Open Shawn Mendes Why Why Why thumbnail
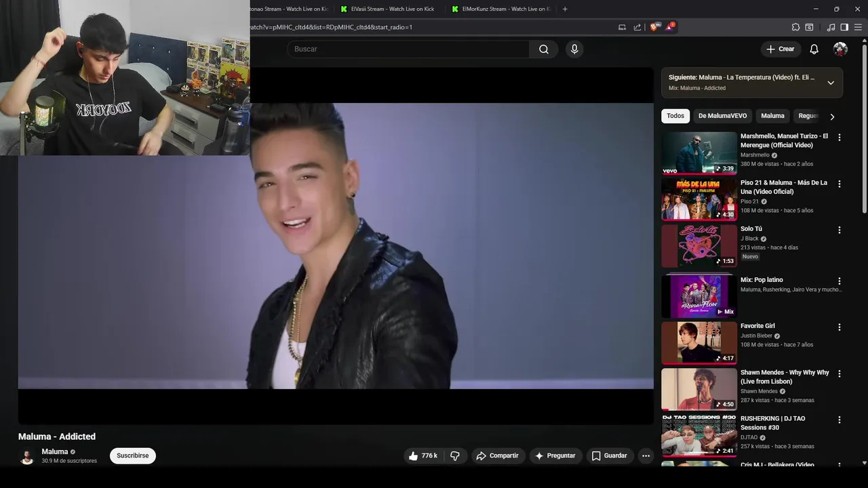868x488 pixels. pos(699,389)
